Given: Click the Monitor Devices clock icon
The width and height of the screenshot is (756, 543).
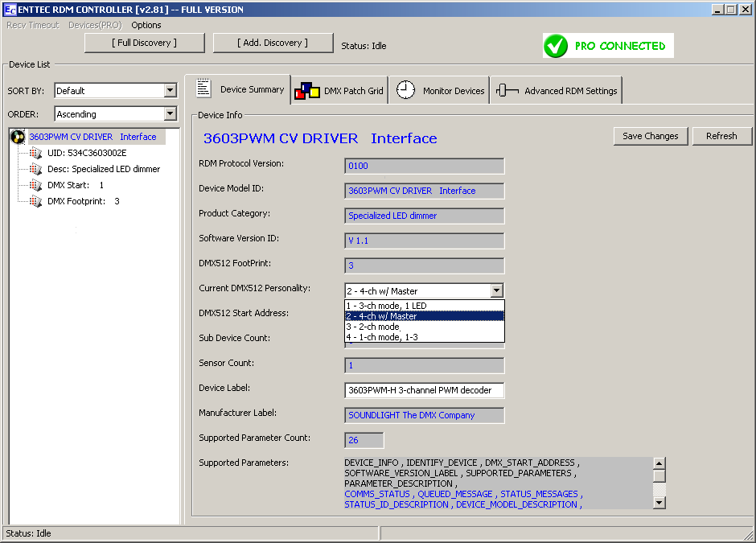Looking at the screenshot, I should coord(406,90).
